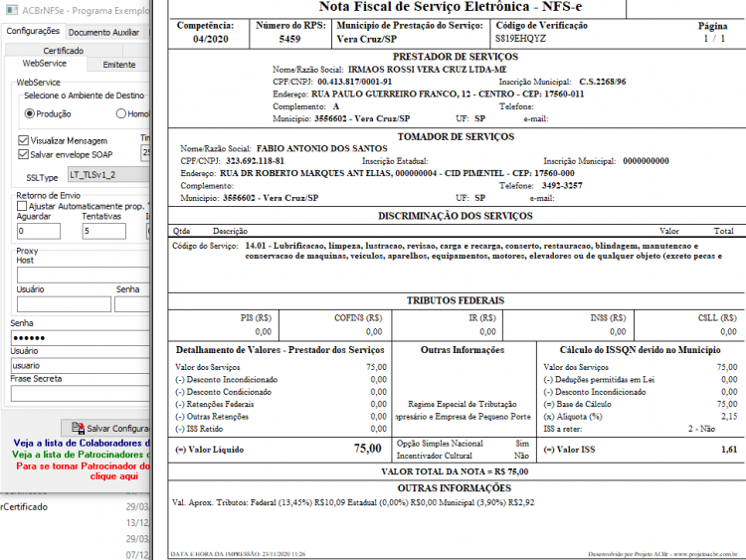Viewport: 746px width, 560px height.
Task: Click the Proxy Senha input field
Action: pos(132,304)
